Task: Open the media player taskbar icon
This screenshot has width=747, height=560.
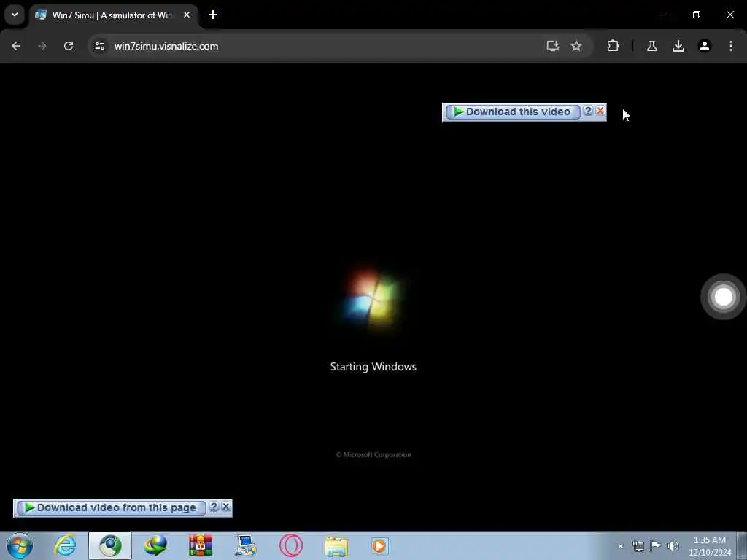Action: (381, 545)
